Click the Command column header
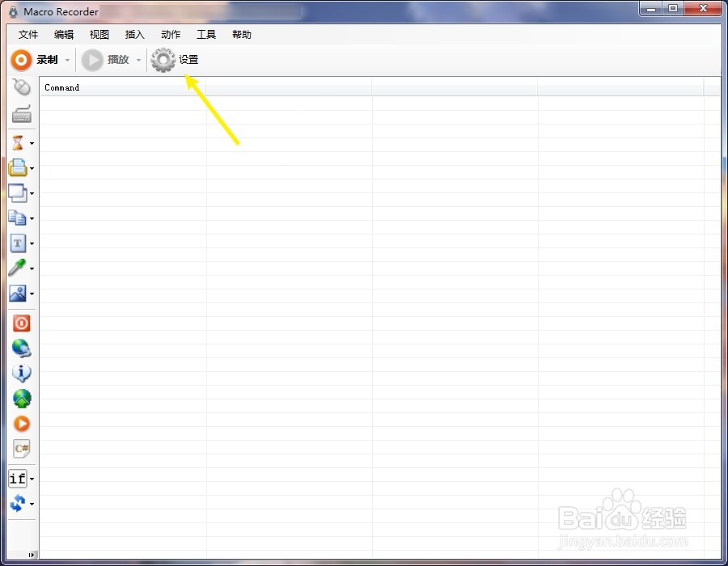The width and height of the screenshot is (728, 566). [123, 87]
